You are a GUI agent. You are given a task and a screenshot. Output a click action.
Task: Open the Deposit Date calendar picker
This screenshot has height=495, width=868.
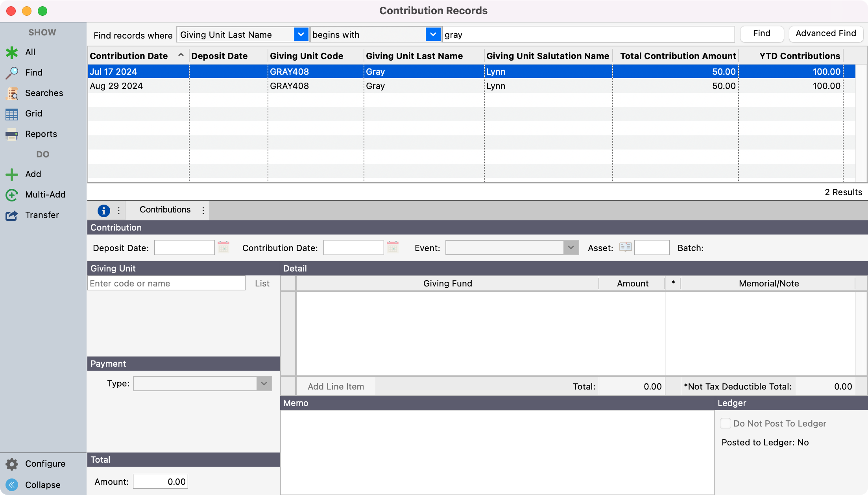pyautogui.click(x=223, y=247)
